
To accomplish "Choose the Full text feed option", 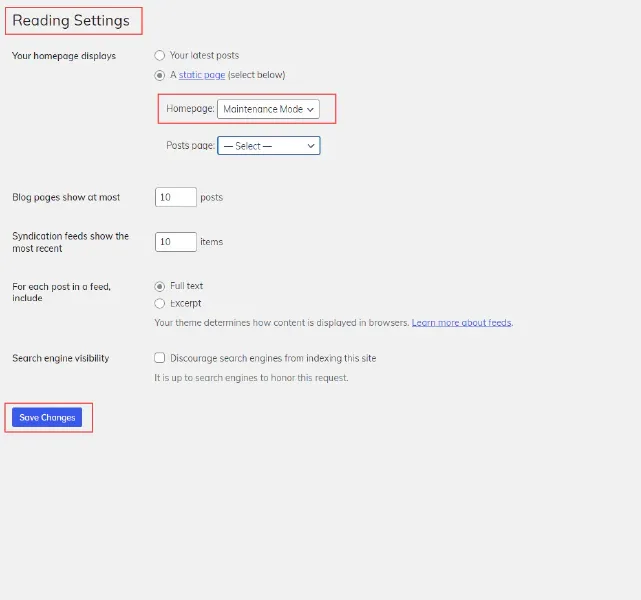I will click(159, 287).
